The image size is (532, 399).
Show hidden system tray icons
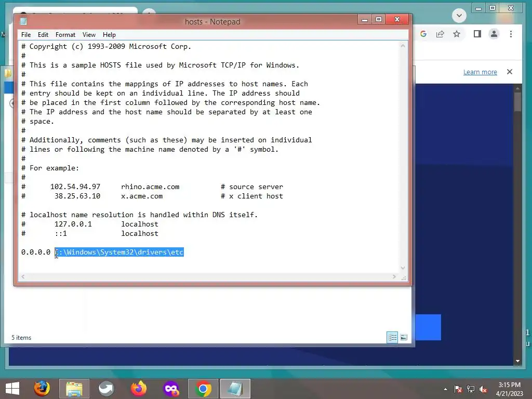(445, 389)
